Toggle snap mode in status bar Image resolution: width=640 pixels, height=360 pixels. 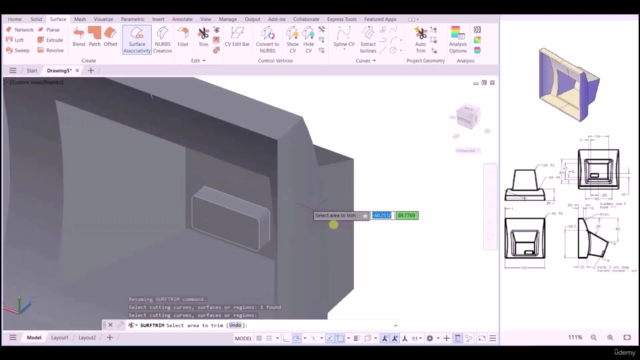point(269,338)
